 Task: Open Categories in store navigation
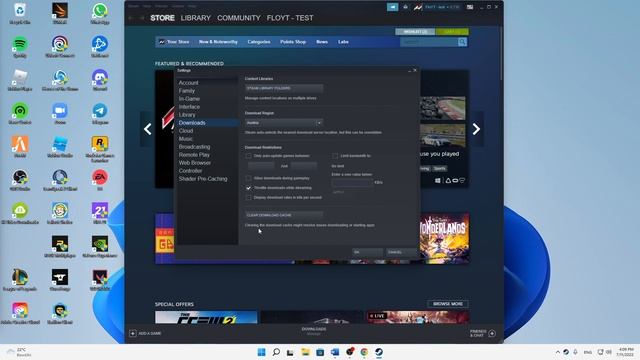[x=259, y=42]
